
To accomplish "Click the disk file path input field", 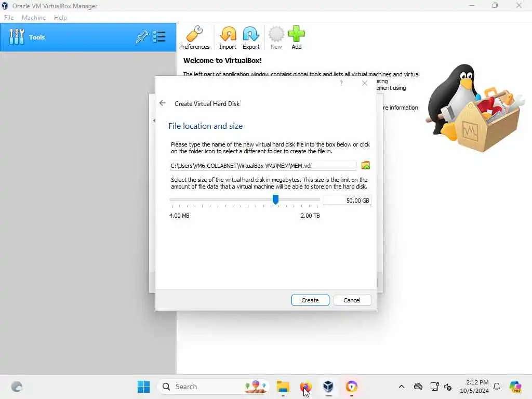I will coord(263,166).
